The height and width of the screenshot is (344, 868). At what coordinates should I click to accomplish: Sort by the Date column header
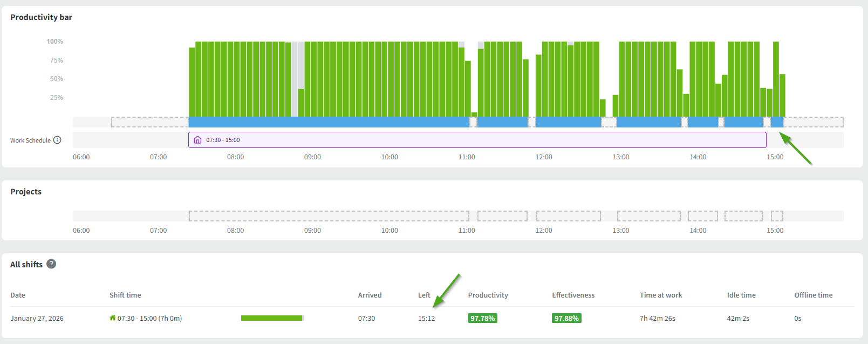18,295
